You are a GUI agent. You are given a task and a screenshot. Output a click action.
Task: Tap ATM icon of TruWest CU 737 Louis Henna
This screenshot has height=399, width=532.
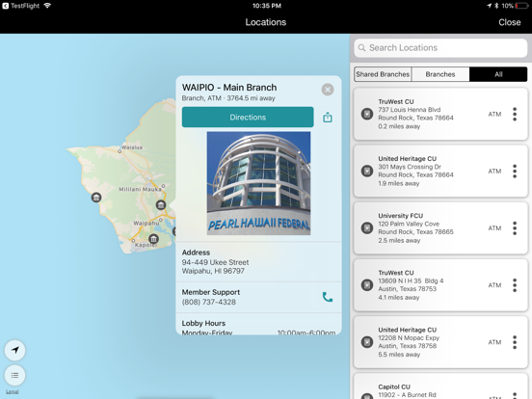[367, 114]
